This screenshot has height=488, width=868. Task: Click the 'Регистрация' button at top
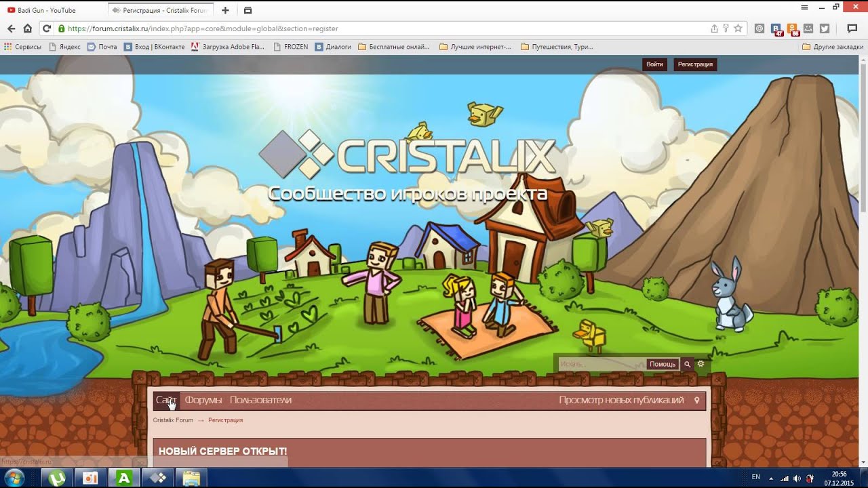pos(695,64)
